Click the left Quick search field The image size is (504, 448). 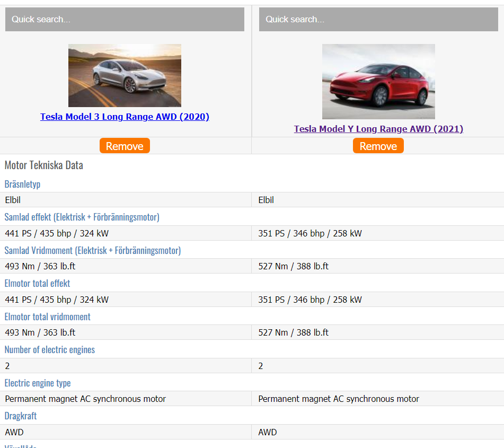pos(125,19)
